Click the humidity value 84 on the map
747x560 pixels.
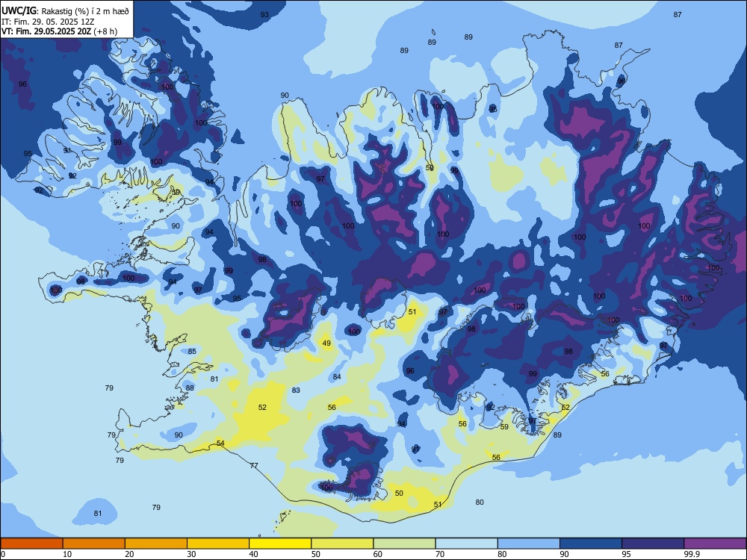coord(337,376)
